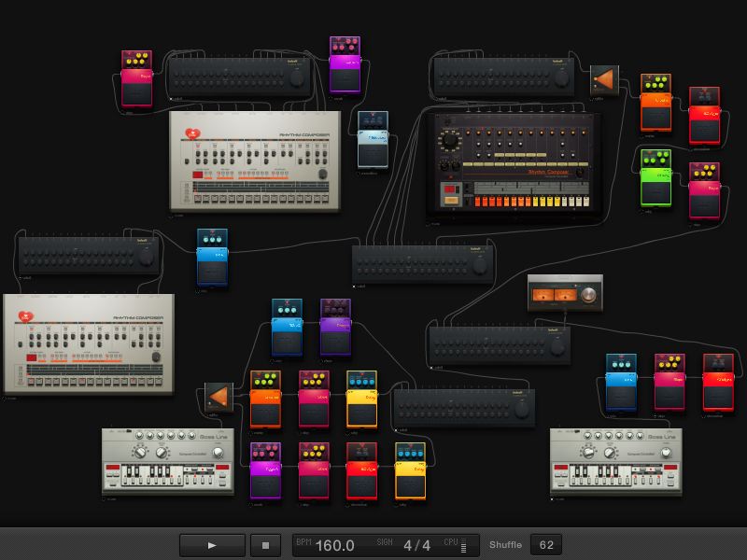Toggle footswitch of the top purple pedal
The image size is (747, 560).
click(x=345, y=76)
